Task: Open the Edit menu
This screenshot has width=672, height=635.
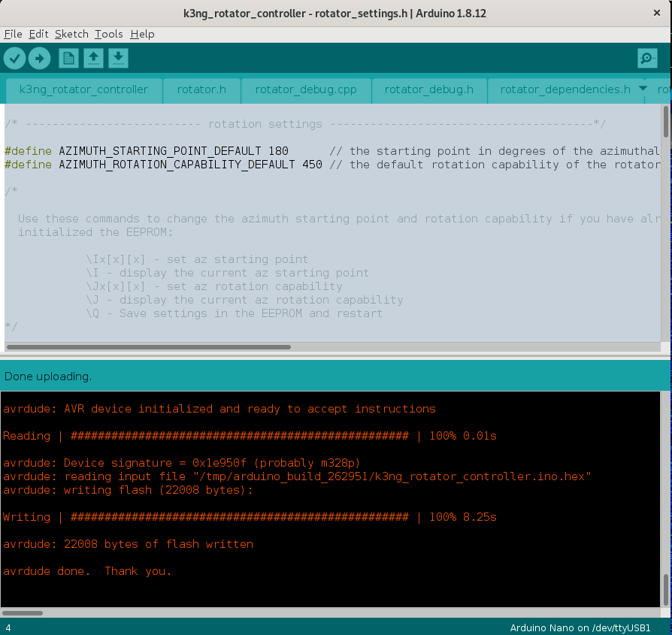Action: pyautogui.click(x=38, y=34)
